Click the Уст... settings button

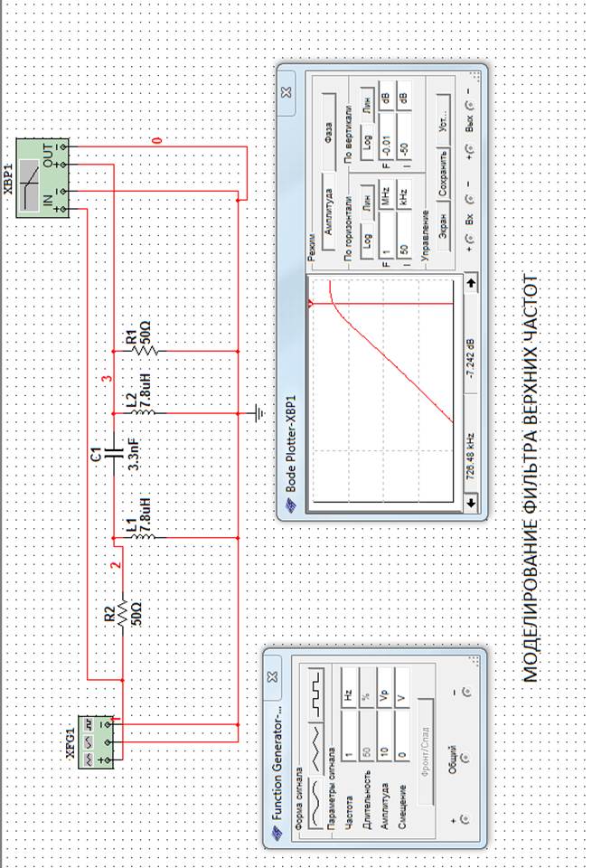coord(443,119)
